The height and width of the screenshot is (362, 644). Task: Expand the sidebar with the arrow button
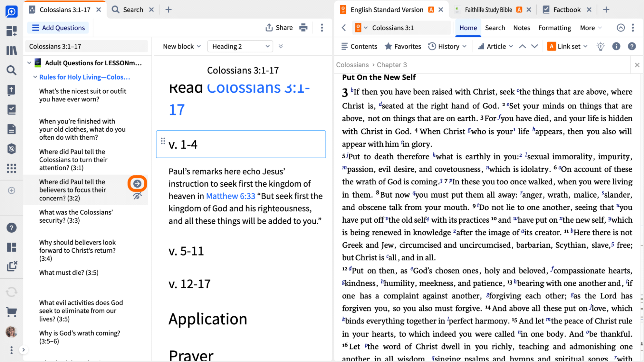point(23,350)
